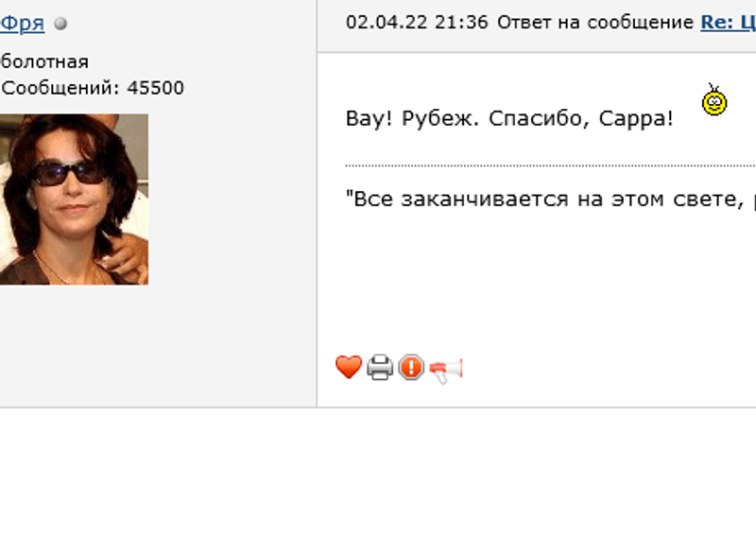The height and width of the screenshot is (538, 756).
Task: Click the word "Рубеж" in the message
Action: tap(440, 119)
